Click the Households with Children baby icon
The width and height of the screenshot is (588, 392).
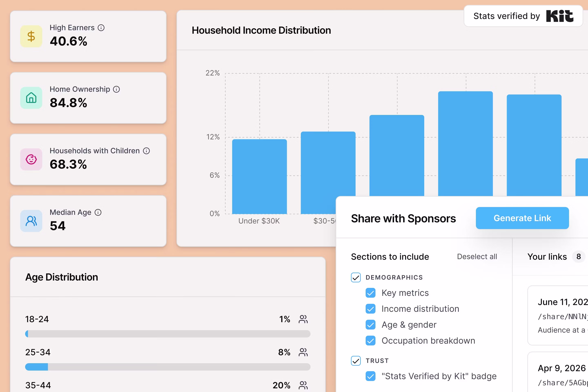click(31, 159)
